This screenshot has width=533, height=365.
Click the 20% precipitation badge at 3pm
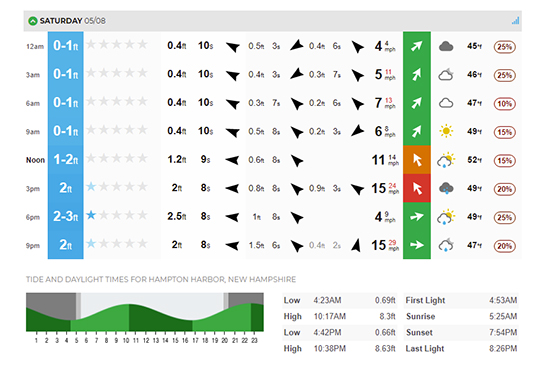click(x=504, y=189)
